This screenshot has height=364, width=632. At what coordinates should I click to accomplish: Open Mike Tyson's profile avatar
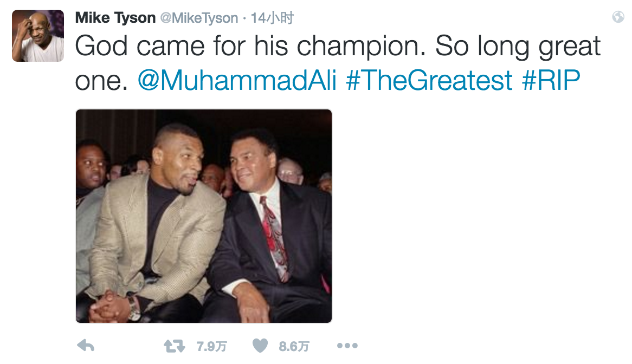pyautogui.click(x=38, y=36)
